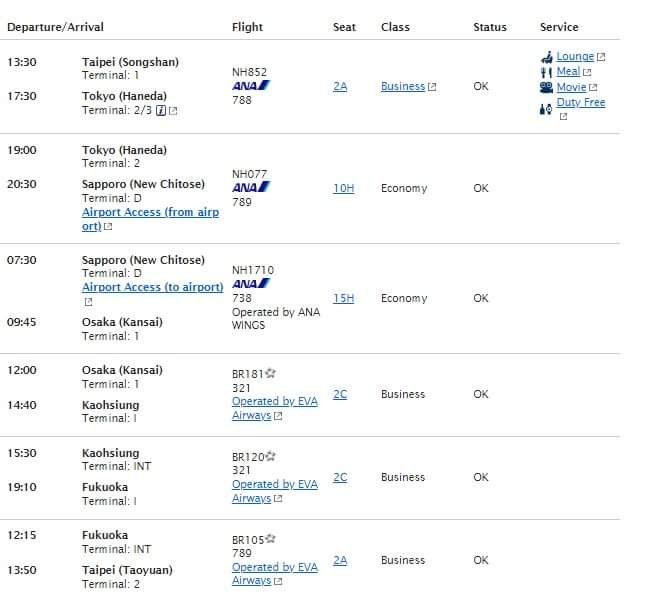This screenshot has height=601, width=661.
Task: Click the ANA logo for flight NH077
Action: (250, 188)
